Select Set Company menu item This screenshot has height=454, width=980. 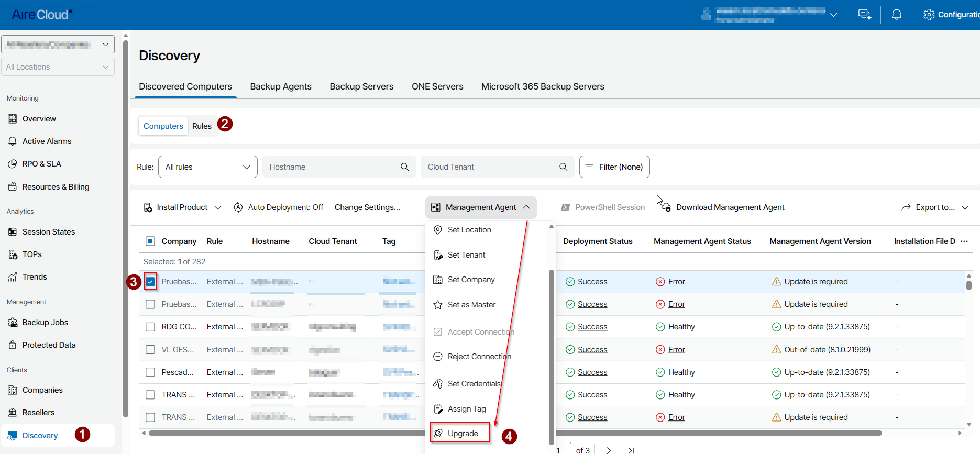pyautogui.click(x=471, y=280)
